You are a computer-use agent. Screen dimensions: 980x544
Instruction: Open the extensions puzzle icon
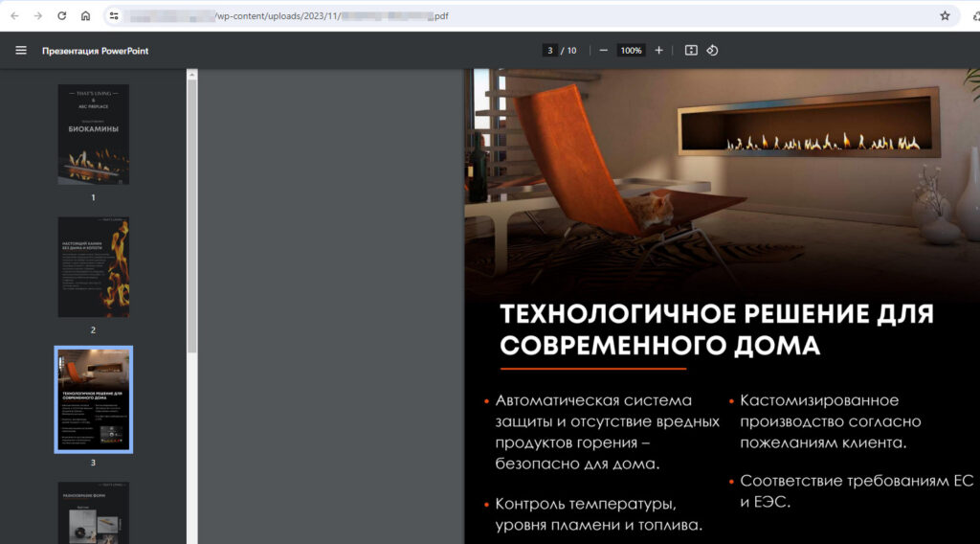click(x=975, y=16)
